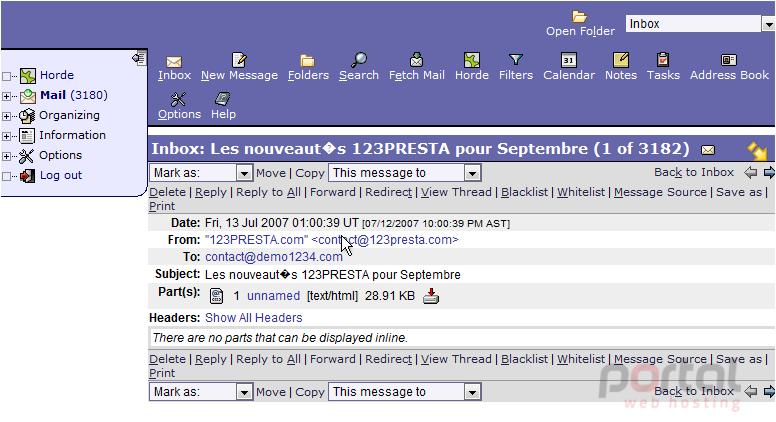Click the top Reply to All link
The image size is (776, 422).
coord(268,192)
